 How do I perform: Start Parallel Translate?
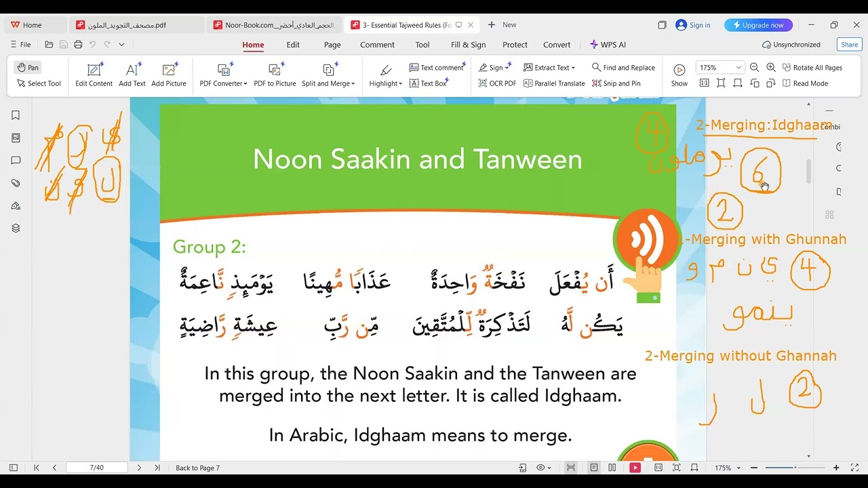553,83
